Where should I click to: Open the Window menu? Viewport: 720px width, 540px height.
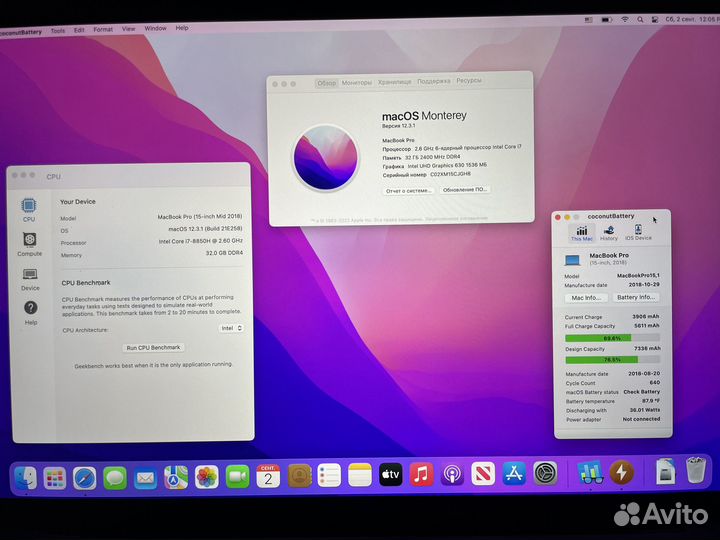(x=155, y=28)
